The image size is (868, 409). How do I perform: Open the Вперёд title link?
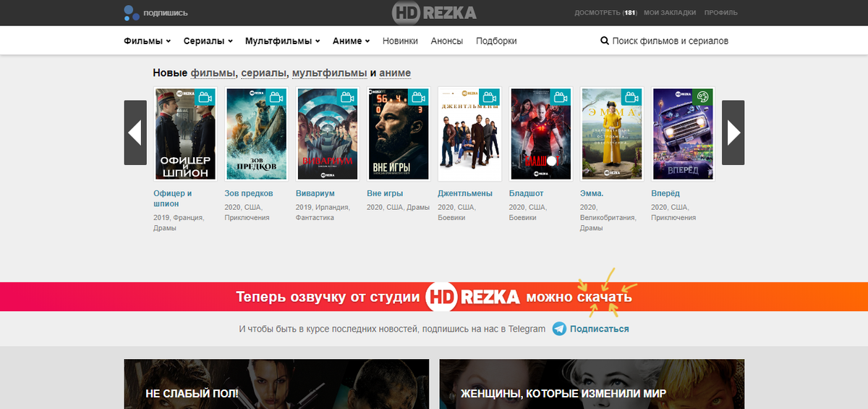665,193
